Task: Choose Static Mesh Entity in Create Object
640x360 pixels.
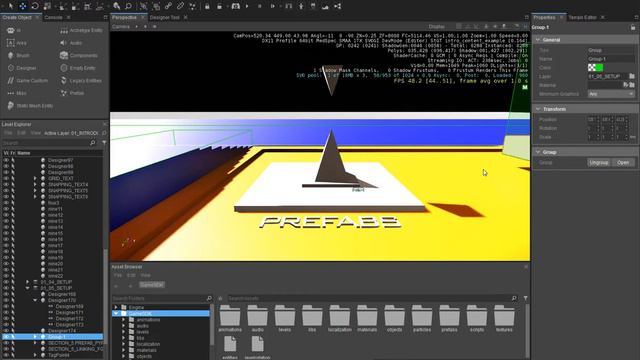Action: 30,106
